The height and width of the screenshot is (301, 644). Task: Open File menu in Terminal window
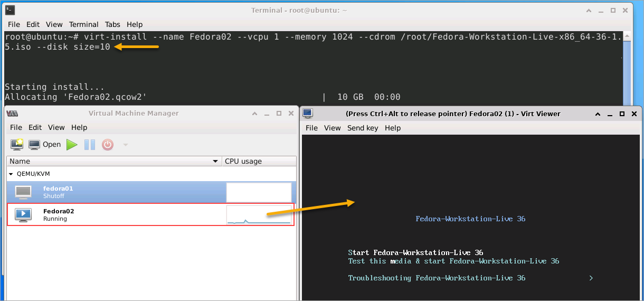14,24
